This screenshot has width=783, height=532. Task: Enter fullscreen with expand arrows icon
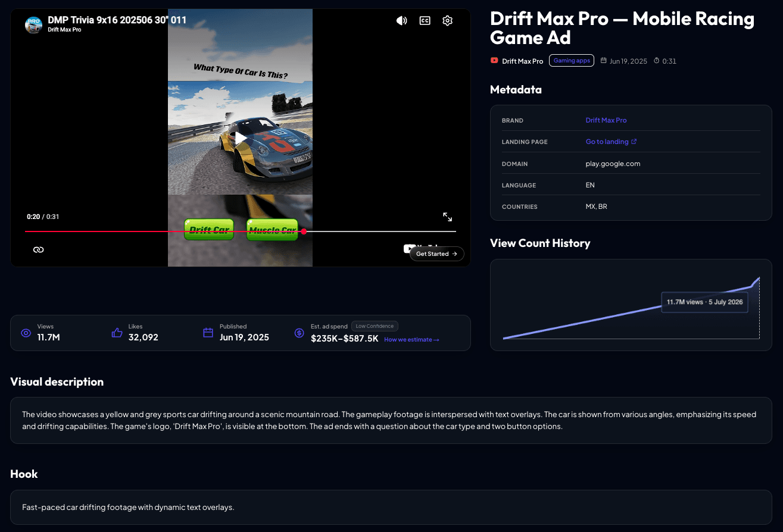tap(447, 217)
